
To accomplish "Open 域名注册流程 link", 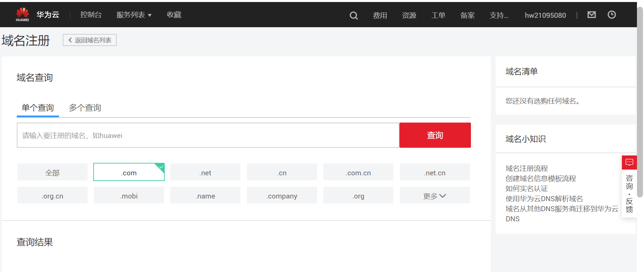I will (527, 168).
